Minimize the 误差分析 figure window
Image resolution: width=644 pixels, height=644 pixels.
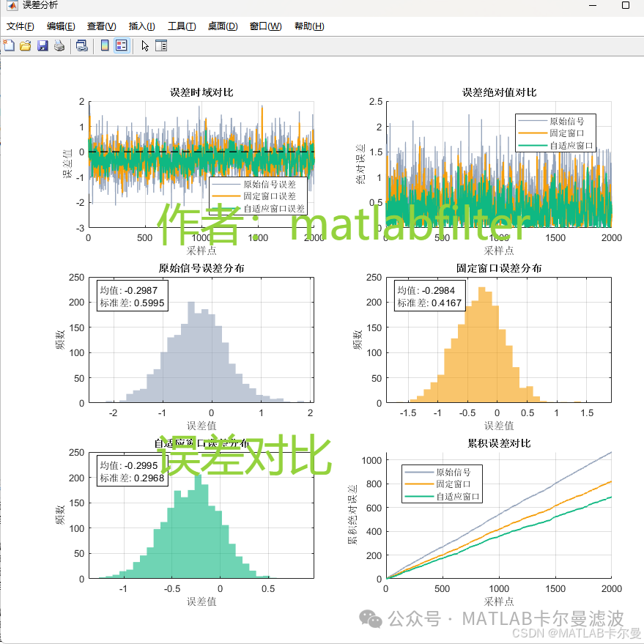click(x=593, y=5)
